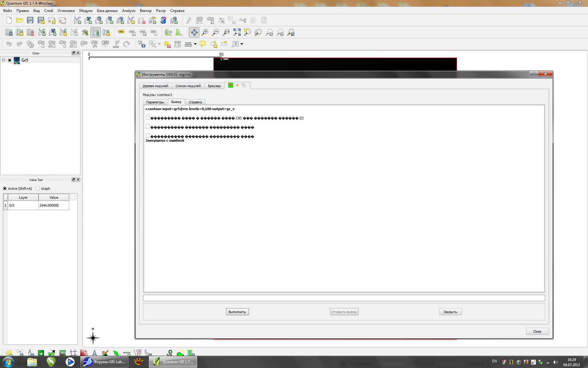Enable the Graph checkbox
Viewport: 588px width, 368px height.
(38, 189)
